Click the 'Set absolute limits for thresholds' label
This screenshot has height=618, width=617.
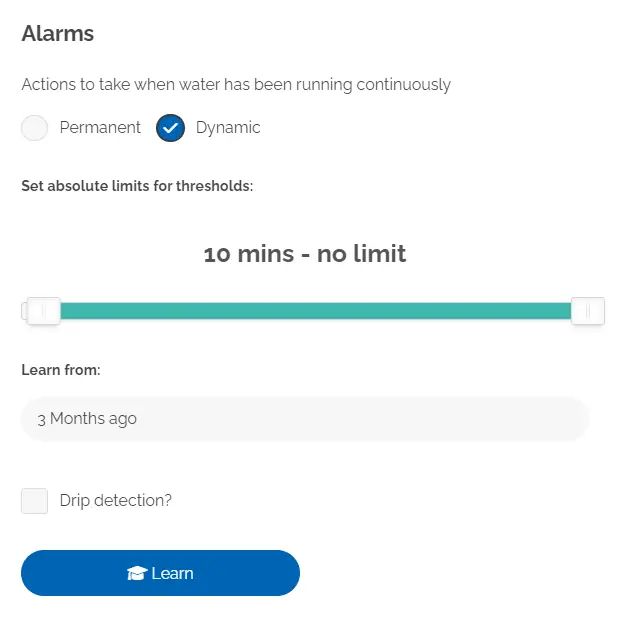(x=137, y=186)
